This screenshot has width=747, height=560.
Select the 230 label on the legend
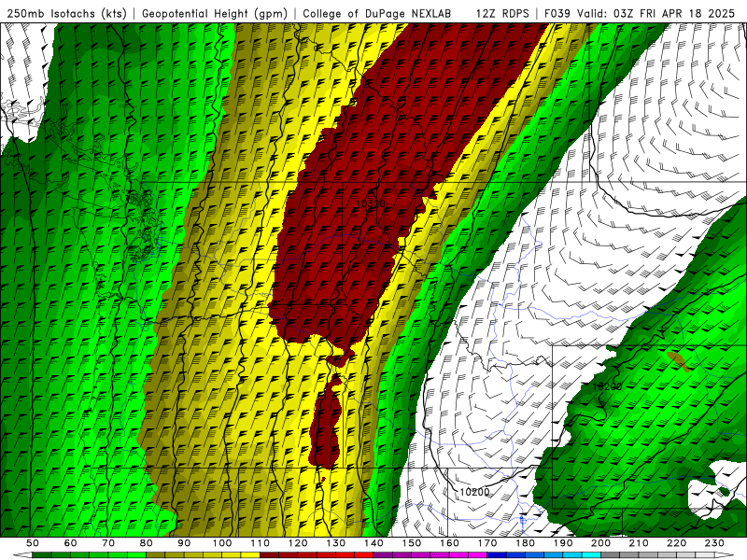(714, 543)
